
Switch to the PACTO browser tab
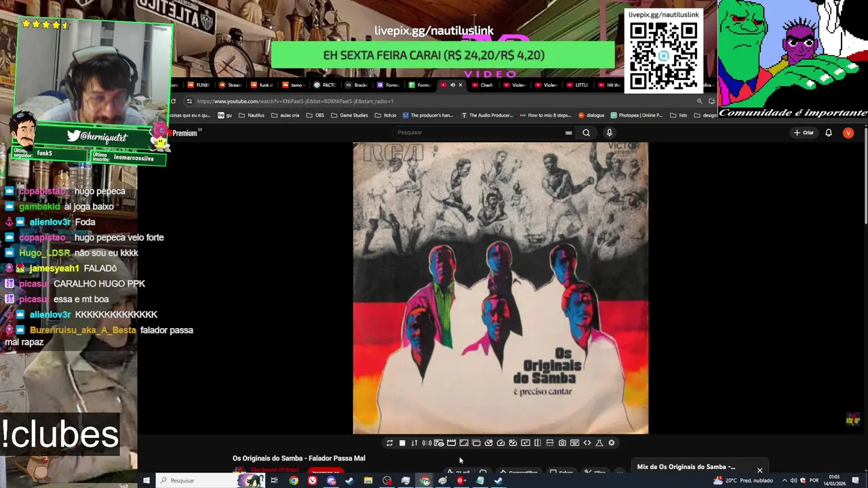coord(325,85)
